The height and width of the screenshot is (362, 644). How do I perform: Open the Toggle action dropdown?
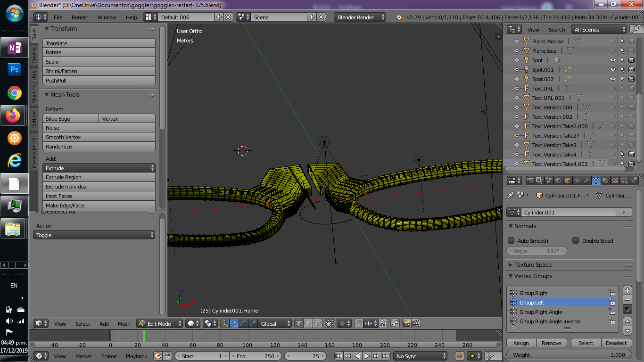pyautogui.click(x=94, y=235)
